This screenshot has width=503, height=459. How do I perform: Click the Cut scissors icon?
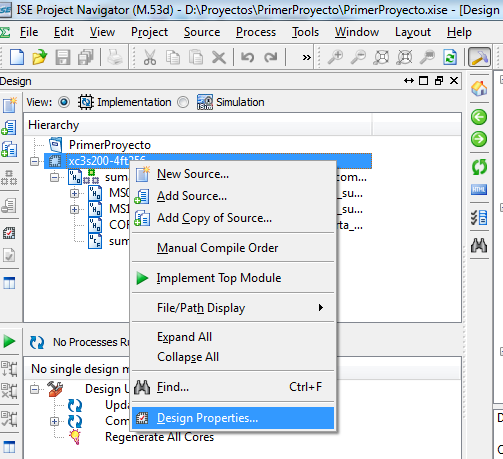click(x=150, y=57)
